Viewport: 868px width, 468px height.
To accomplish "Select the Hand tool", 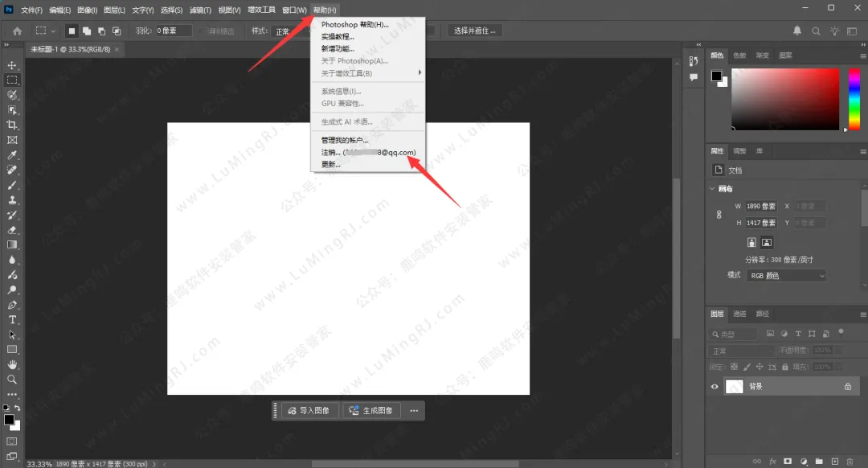I will (x=12, y=364).
